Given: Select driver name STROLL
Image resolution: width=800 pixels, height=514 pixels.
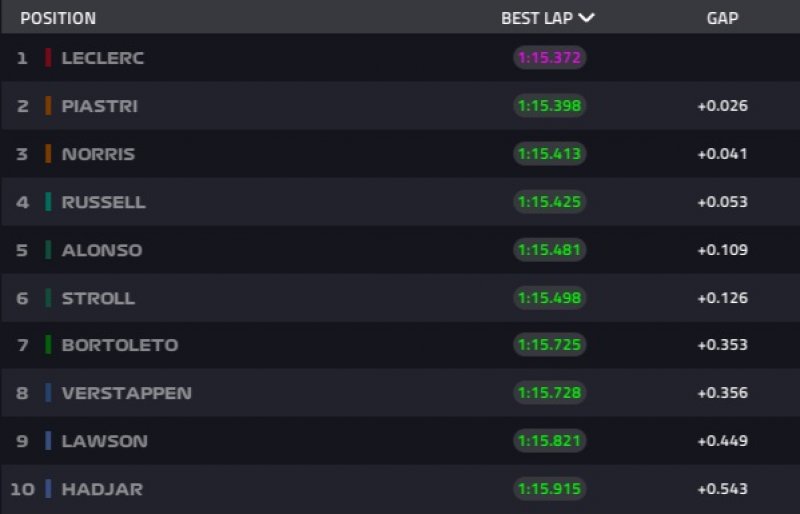Looking at the screenshot, I should 98,298.
